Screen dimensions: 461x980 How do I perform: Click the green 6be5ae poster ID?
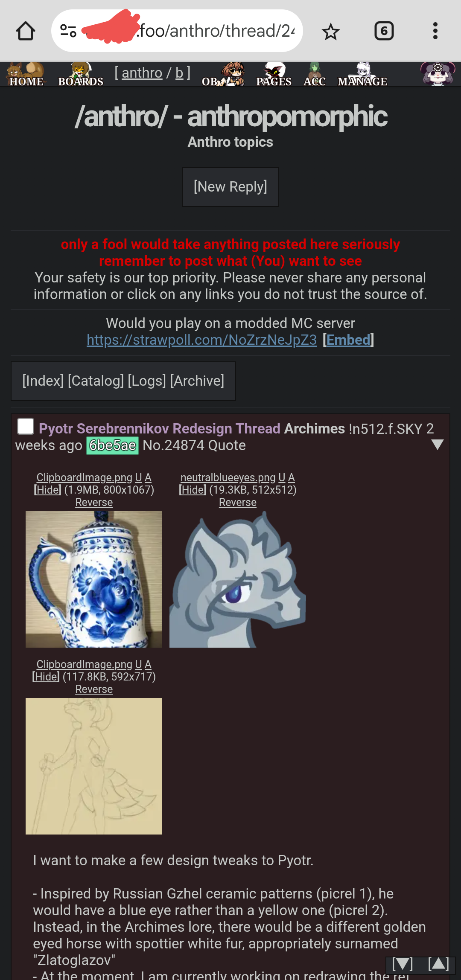[113, 445]
